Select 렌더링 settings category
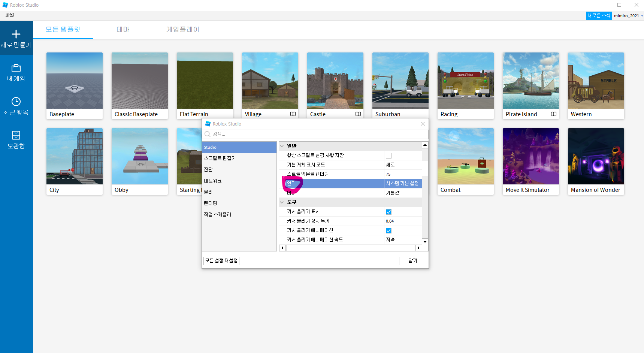Viewport: 644px width, 353px height. [x=239, y=203]
